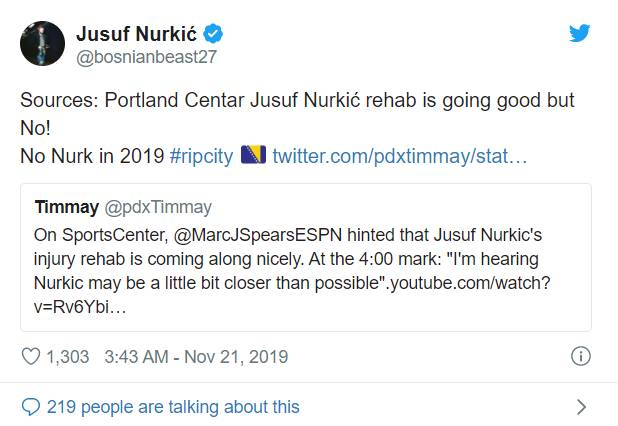
Task: Open the tweet info circle icon
Action: 579,356
